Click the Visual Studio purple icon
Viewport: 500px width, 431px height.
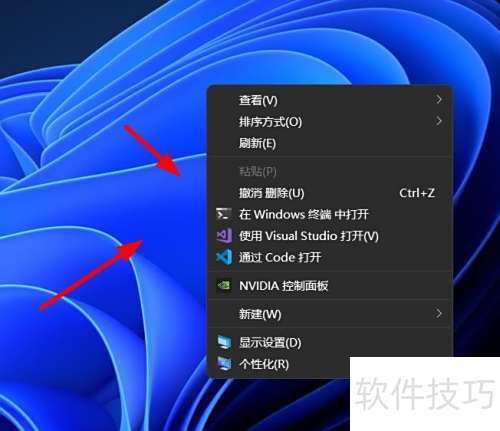coord(224,235)
